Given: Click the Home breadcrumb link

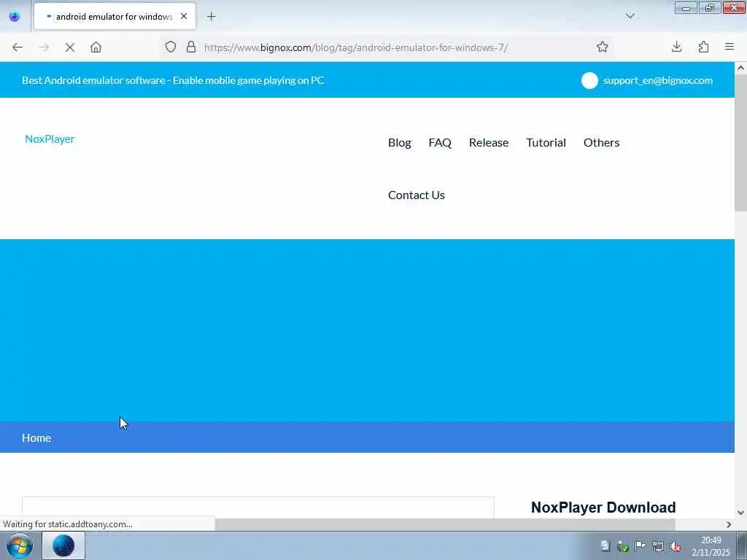Looking at the screenshot, I should coord(36,437).
